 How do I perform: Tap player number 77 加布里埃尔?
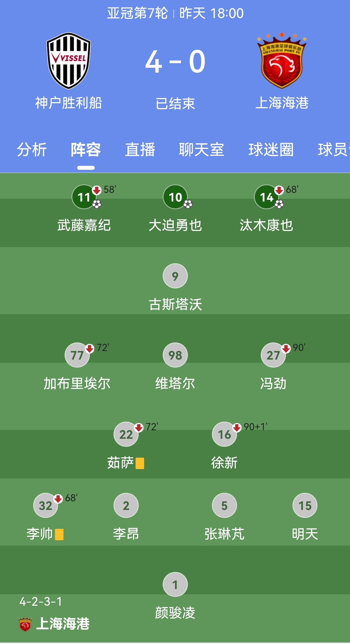(77, 355)
